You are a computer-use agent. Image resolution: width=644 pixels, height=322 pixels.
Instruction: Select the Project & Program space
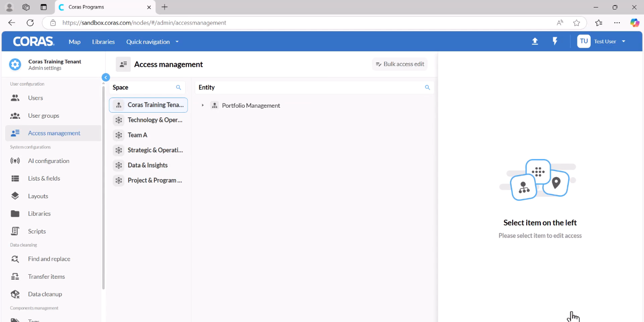tap(148, 181)
